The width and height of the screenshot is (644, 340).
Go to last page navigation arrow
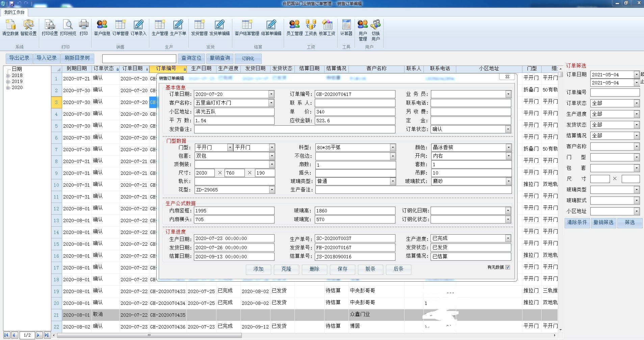pyautogui.click(x=47, y=335)
